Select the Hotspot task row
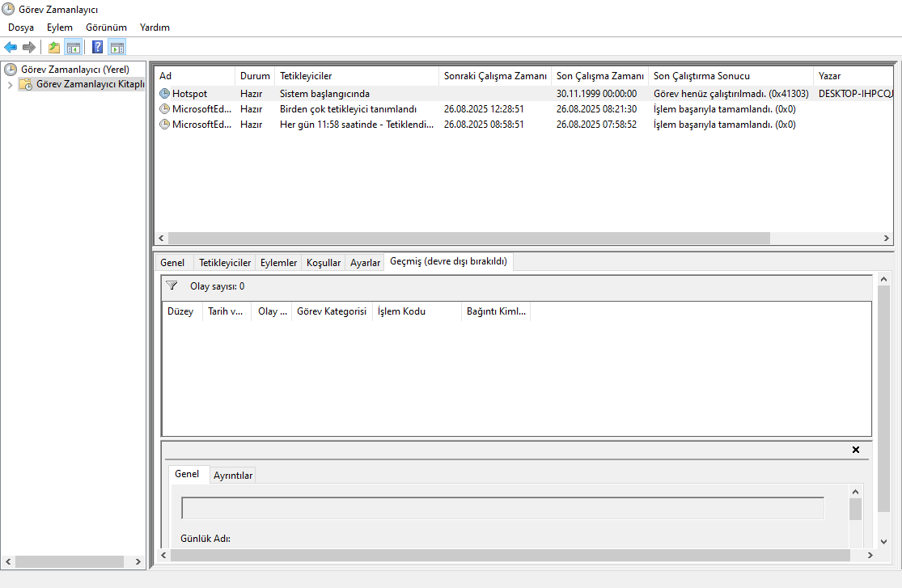 [523, 93]
